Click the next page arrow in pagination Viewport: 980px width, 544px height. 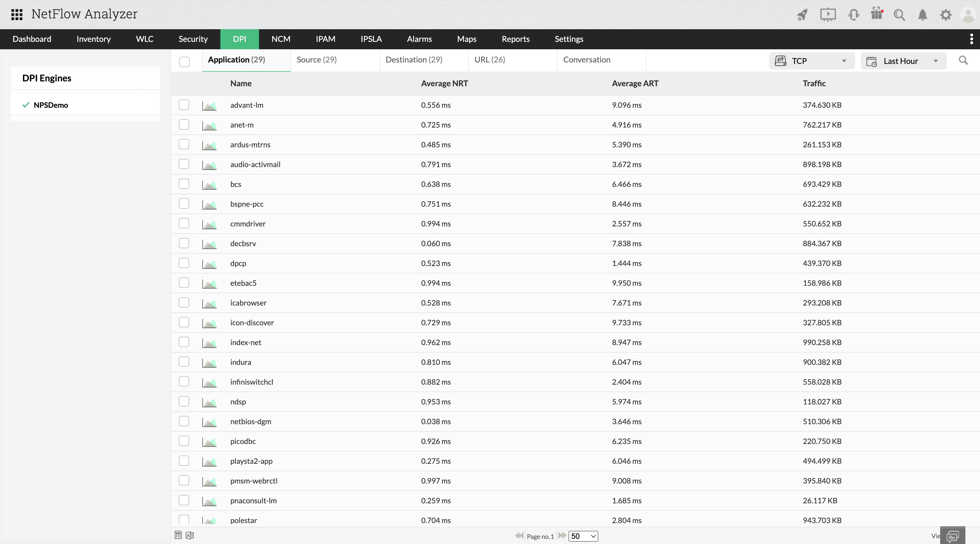pyautogui.click(x=562, y=536)
